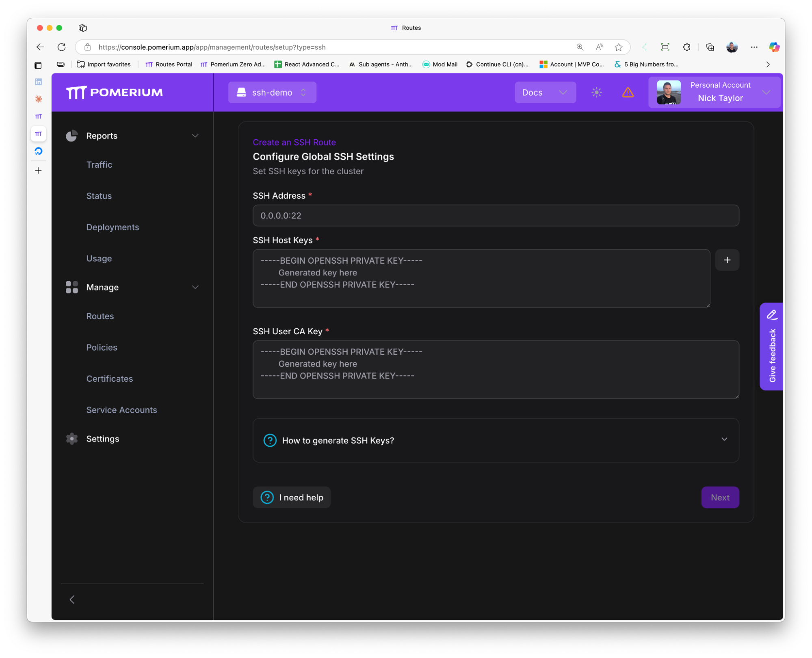Click the Reports pie chart icon
Viewport: 812px width, 658px height.
click(x=72, y=135)
